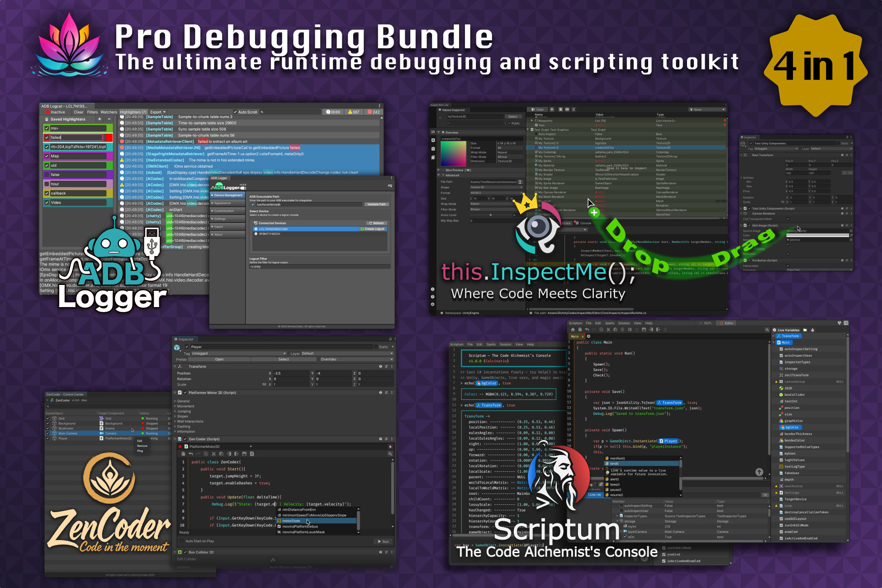
Task: Toggle the Static checkbox in Player Inspector
Action: click(375, 347)
